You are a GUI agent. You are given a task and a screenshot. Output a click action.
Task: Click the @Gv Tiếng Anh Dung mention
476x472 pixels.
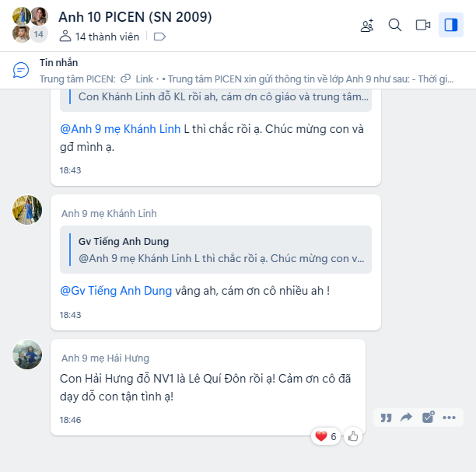(x=116, y=291)
